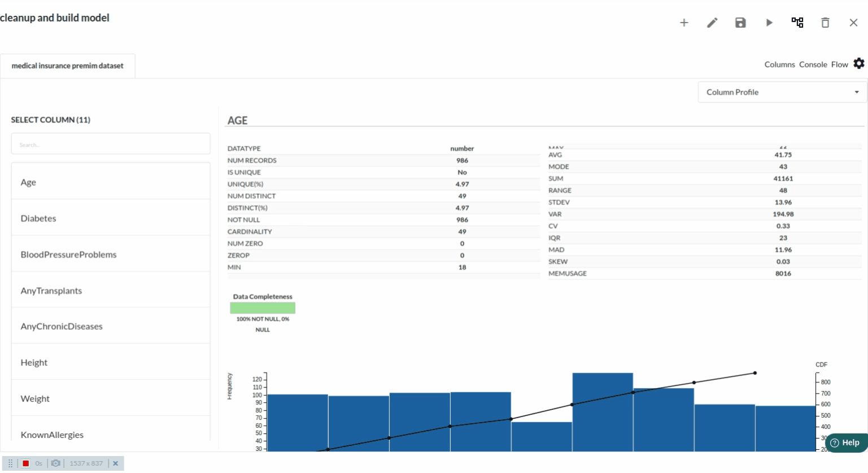Open settings with the gear icon
The width and height of the screenshot is (868, 473).
point(859,63)
